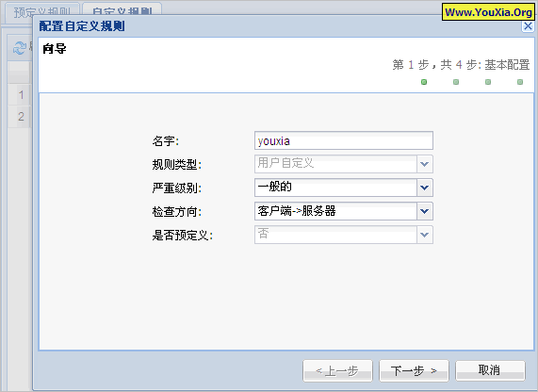Click the 检查方向 field showing 客户端->服务器
The image size is (538, 392).
click(336, 211)
